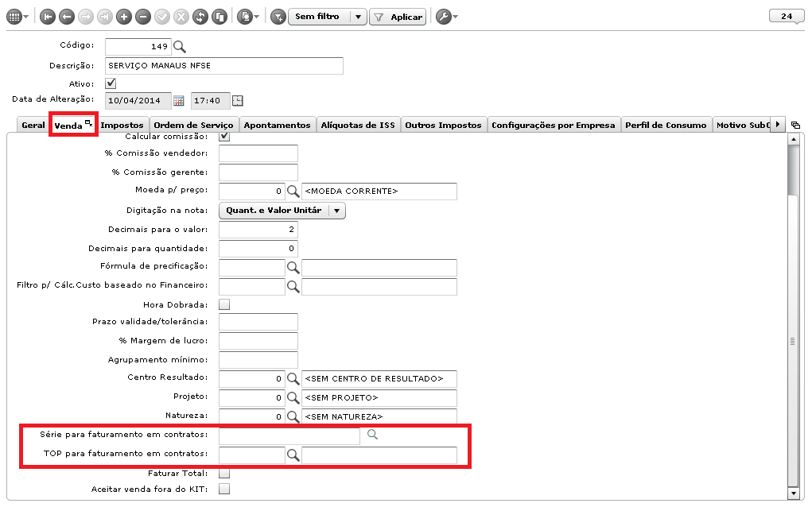The image size is (812, 507).
Task: Click the % Comissão gerente field
Action: [258, 172]
